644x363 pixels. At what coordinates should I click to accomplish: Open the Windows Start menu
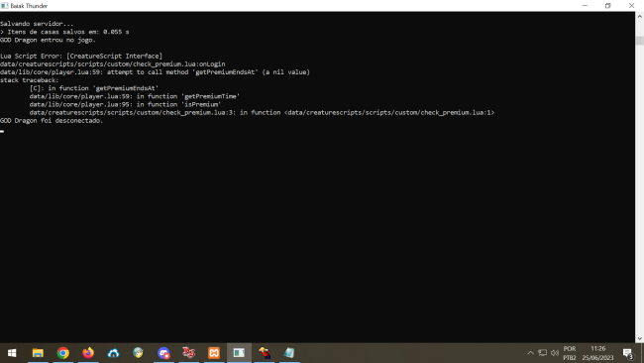(12, 353)
